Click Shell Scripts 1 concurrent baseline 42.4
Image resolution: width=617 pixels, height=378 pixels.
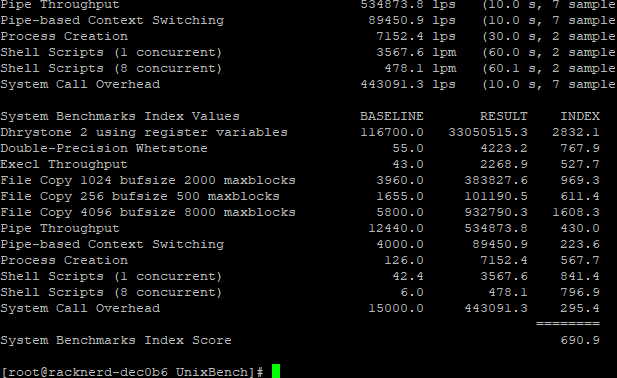click(408, 277)
